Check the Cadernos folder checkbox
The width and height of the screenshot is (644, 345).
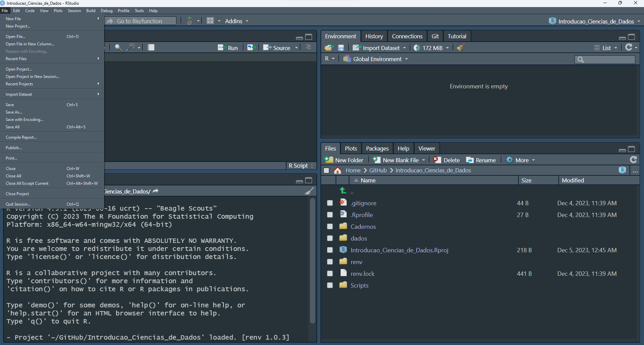(330, 226)
